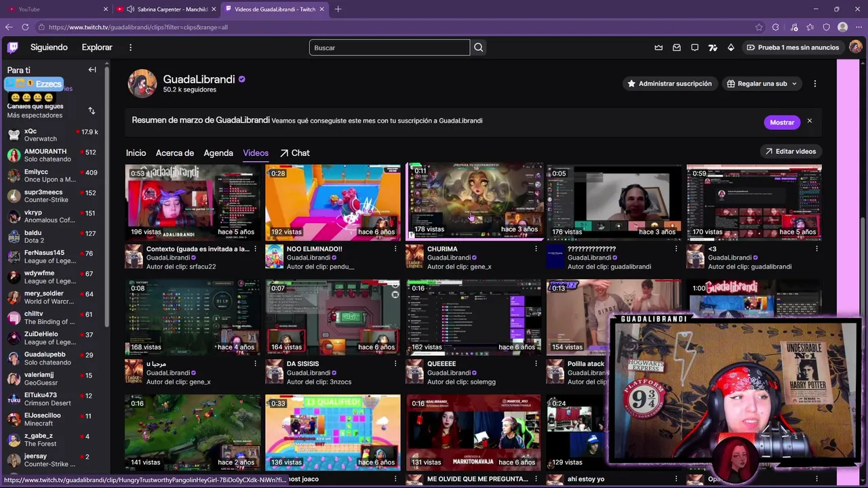Open GuadaLibrandi channel options menu
Viewport: 868px width, 488px height.
pyautogui.click(x=815, y=83)
